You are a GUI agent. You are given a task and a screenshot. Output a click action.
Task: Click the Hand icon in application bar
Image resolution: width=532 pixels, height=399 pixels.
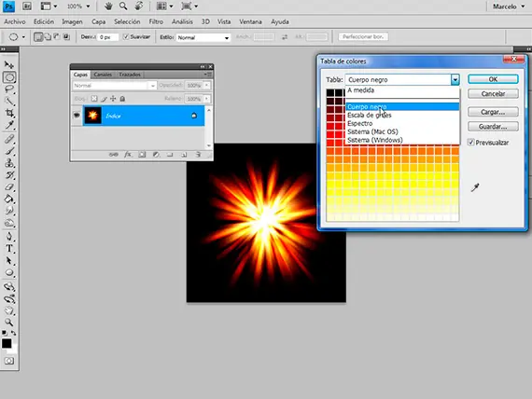click(x=108, y=7)
